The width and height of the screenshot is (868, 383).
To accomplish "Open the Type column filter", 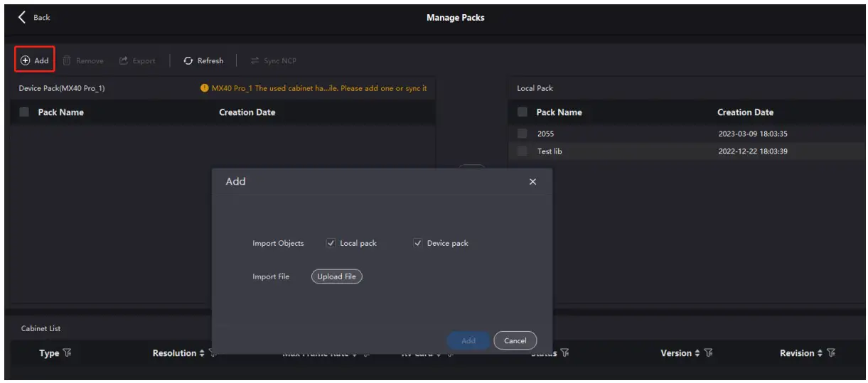I will (x=67, y=353).
